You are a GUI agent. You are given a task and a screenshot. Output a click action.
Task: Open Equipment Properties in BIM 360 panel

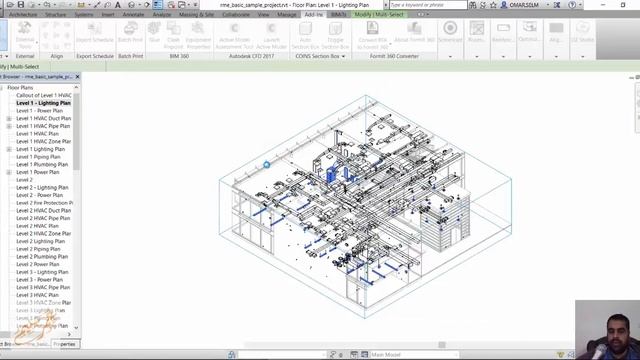tap(198, 35)
